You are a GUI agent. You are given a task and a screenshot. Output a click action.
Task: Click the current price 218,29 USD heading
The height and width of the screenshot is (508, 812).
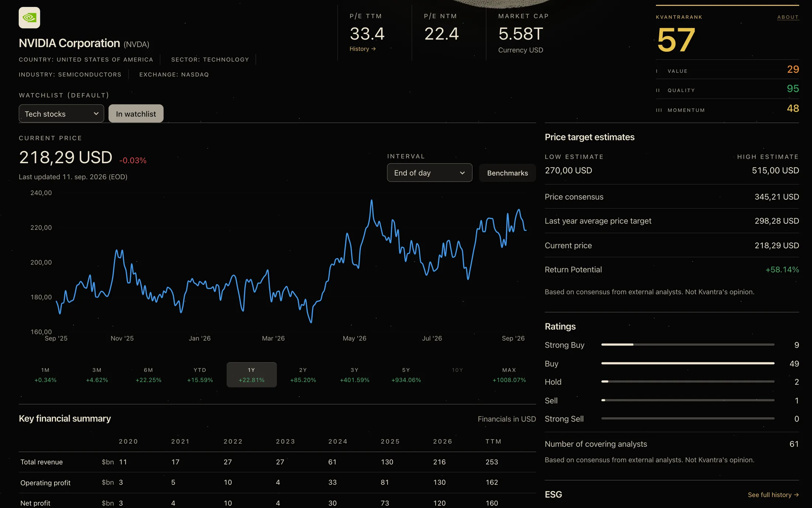[66, 157]
